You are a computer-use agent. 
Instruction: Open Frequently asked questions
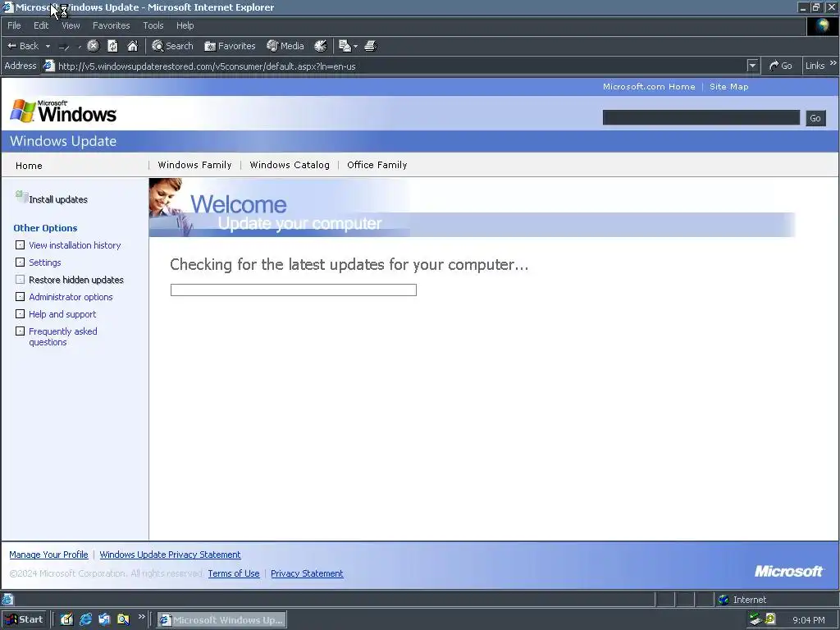[x=62, y=336]
